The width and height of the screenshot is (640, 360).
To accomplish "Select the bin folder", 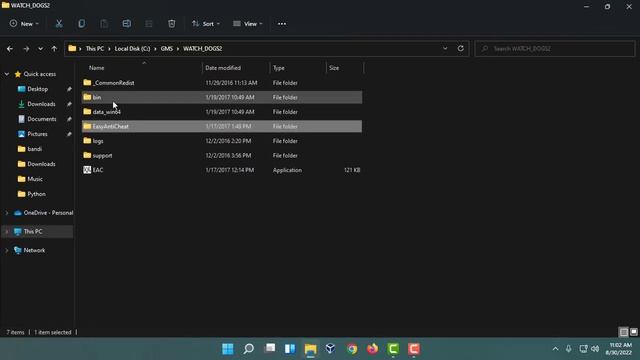I will pyautogui.click(x=222, y=97).
